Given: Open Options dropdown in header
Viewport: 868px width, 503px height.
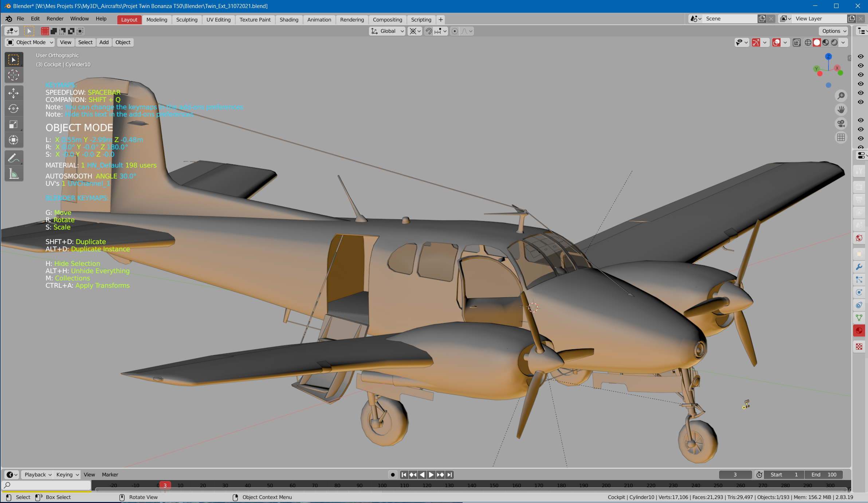Looking at the screenshot, I should click(x=834, y=31).
